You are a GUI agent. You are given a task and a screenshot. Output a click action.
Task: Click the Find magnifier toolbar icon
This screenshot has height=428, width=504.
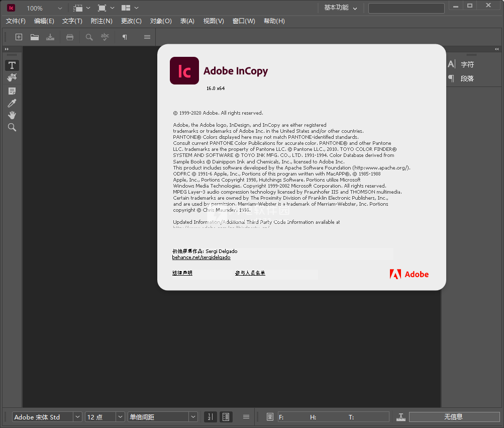coord(89,37)
